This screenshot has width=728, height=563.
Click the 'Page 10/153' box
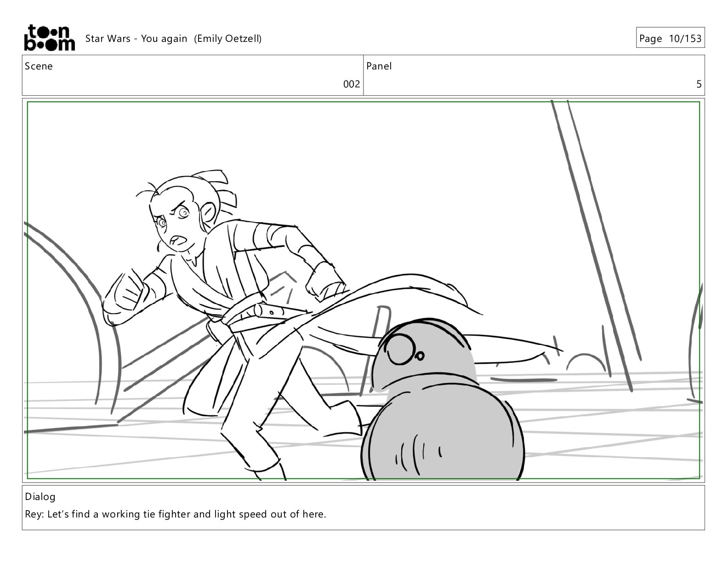[x=670, y=38]
